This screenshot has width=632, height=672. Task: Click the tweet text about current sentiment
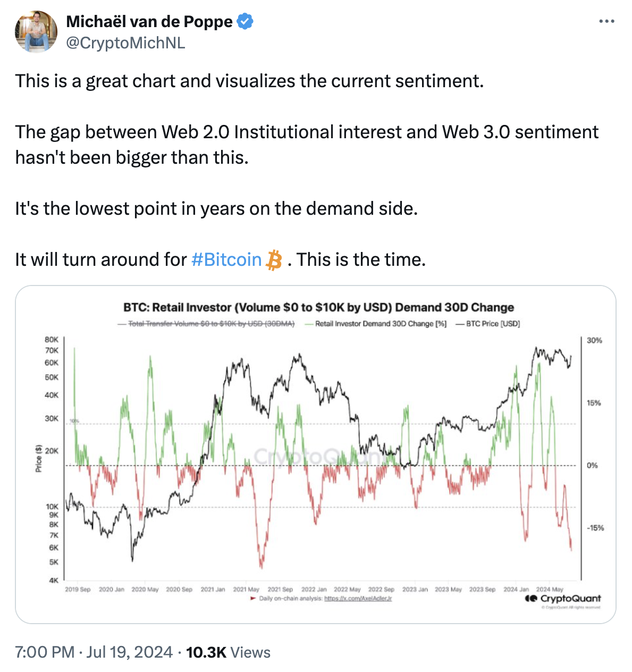click(249, 81)
